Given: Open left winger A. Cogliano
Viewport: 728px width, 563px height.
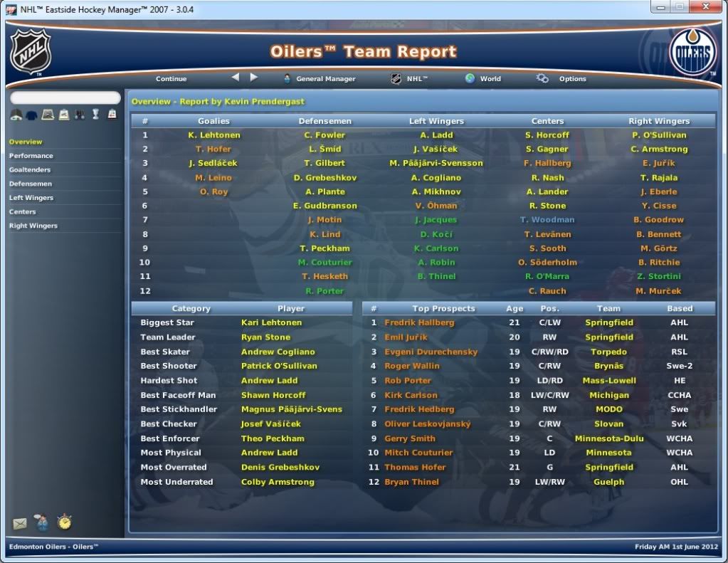Looking at the screenshot, I should (436, 177).
